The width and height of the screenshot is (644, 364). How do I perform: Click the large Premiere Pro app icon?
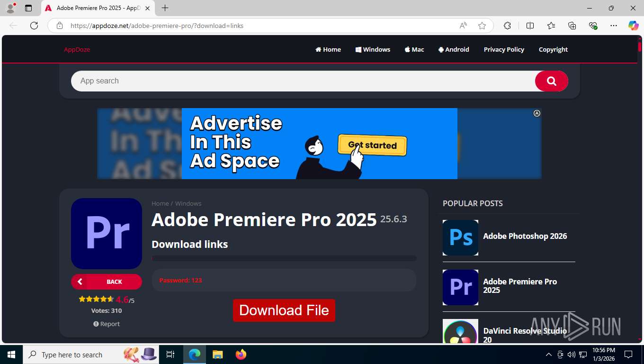(x=107, y=234)
